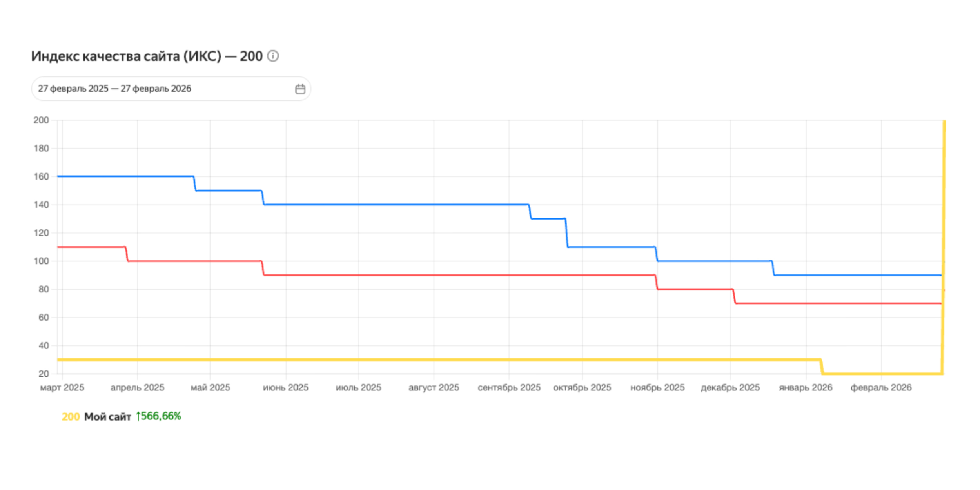Click the 100 label on the vertical axis

41,261
